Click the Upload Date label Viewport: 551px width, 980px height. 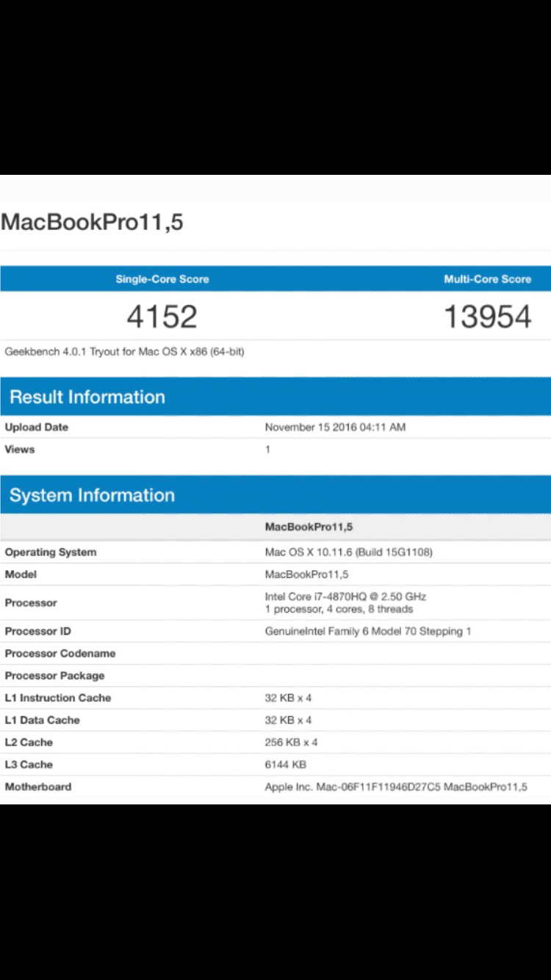pyautogui.click(x=37, y=427)
